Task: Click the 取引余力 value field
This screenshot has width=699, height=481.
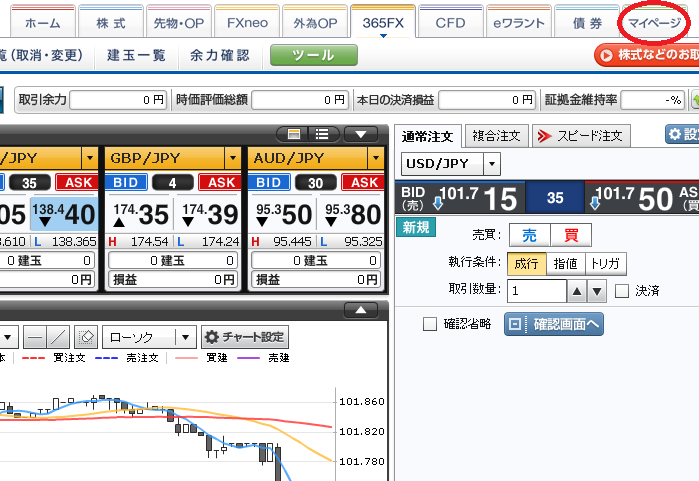Action: tap(118, 100)
